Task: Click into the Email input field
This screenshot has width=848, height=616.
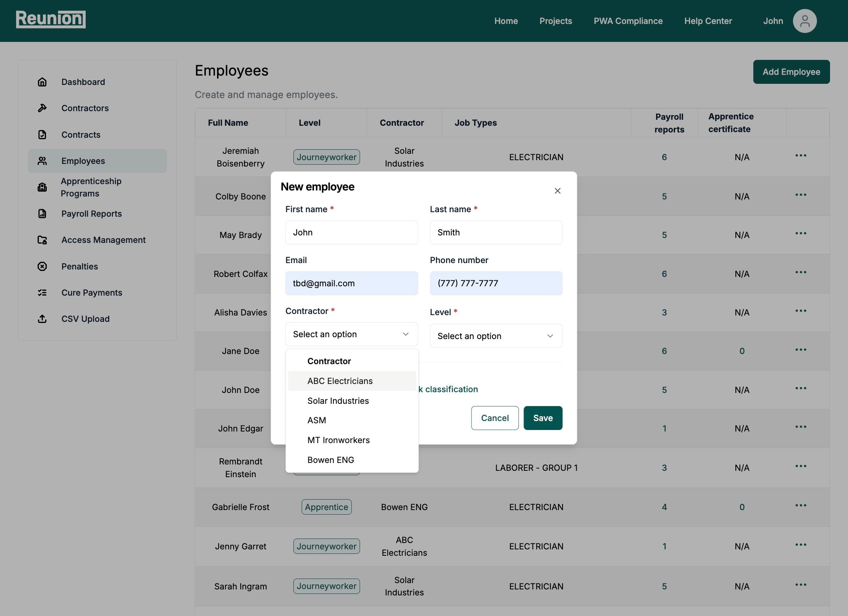Action: tap(351, 283)
